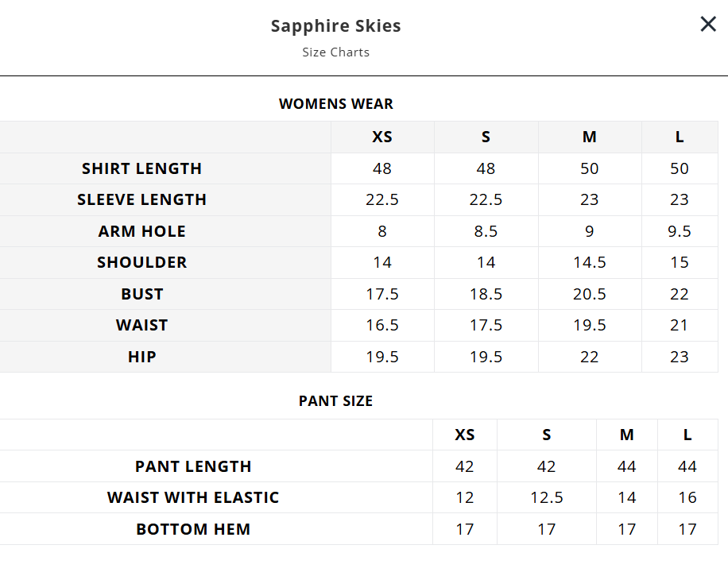
Task: Click the HIP row label
Action: (142, 357)
